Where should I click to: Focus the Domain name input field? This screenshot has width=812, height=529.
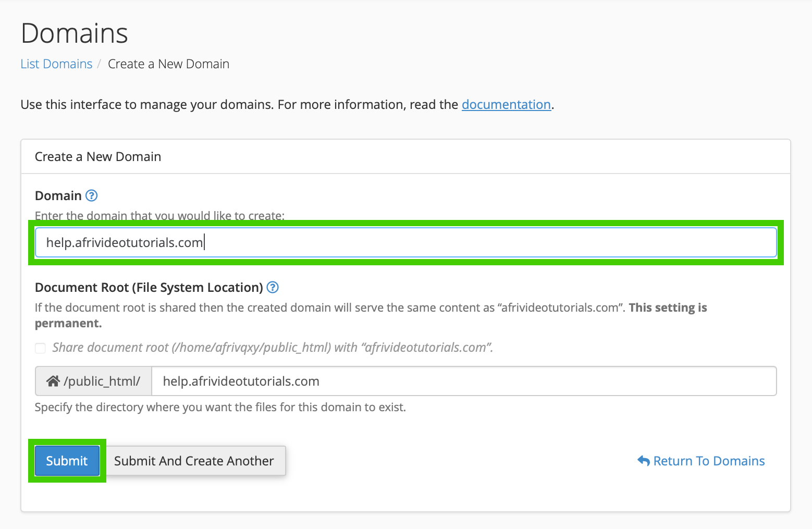pyautogui.click(x=405, y=242)
